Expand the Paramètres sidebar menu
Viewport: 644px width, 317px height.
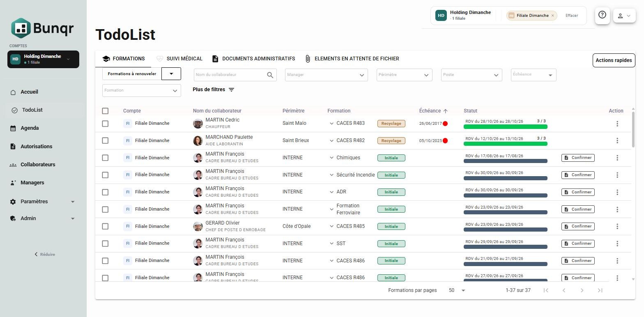[73, 202]
